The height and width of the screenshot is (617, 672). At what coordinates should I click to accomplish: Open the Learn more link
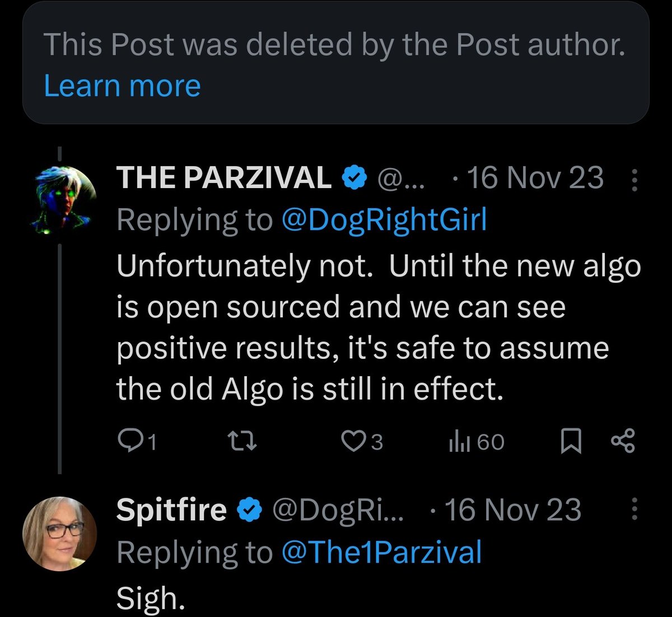[x=122, y=86]
